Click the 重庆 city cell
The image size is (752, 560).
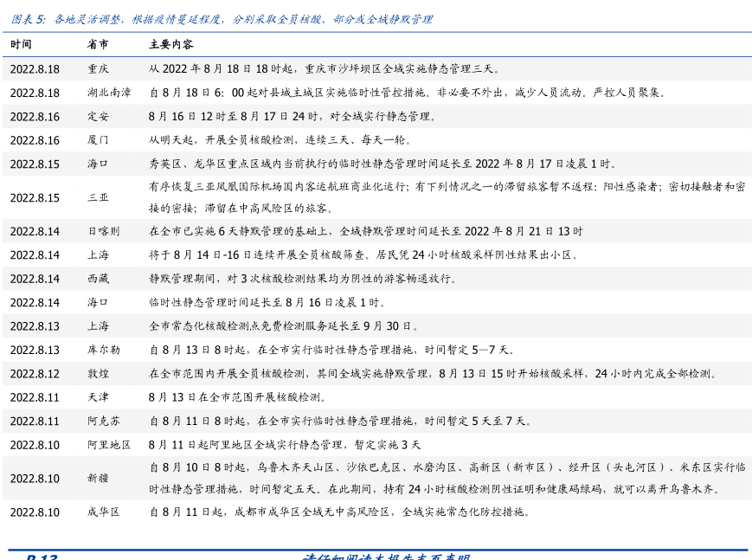click(x=98, y=69)
